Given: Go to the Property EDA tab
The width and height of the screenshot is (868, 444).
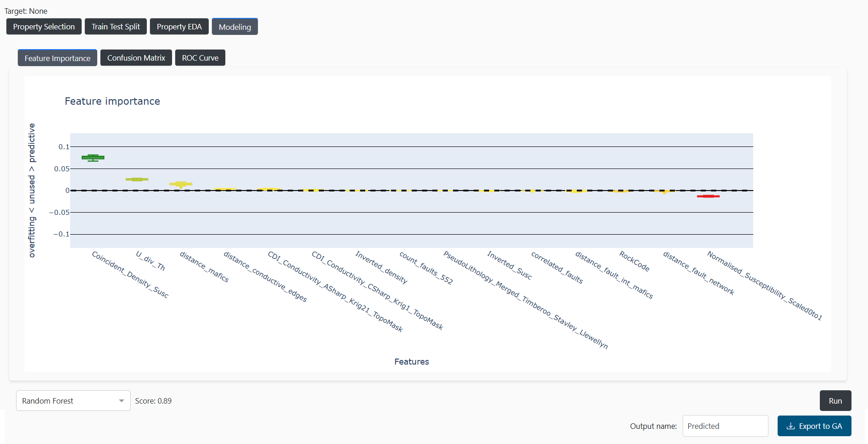Looking at the screenshot, I should [x=179, y=27].
